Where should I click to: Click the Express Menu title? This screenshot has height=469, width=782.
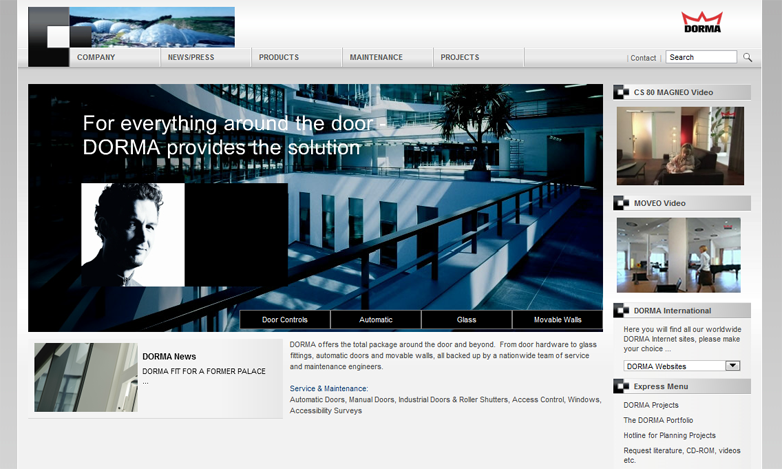pyautogui.click(x=661, y=386)
